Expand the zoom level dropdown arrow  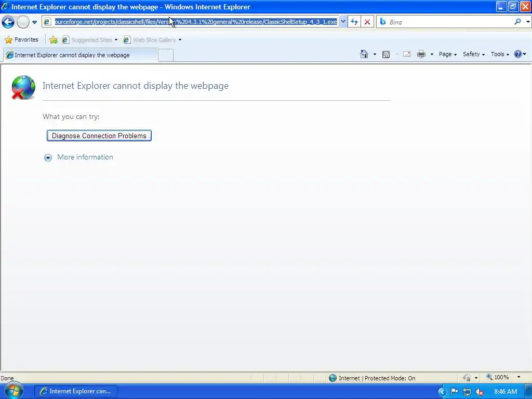point(518,377)
